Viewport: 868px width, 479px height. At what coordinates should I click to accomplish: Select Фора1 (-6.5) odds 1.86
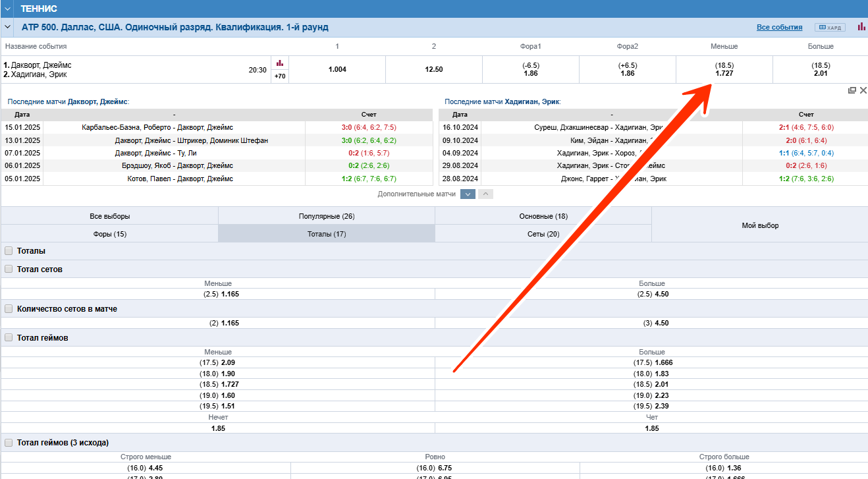[531, 69]
